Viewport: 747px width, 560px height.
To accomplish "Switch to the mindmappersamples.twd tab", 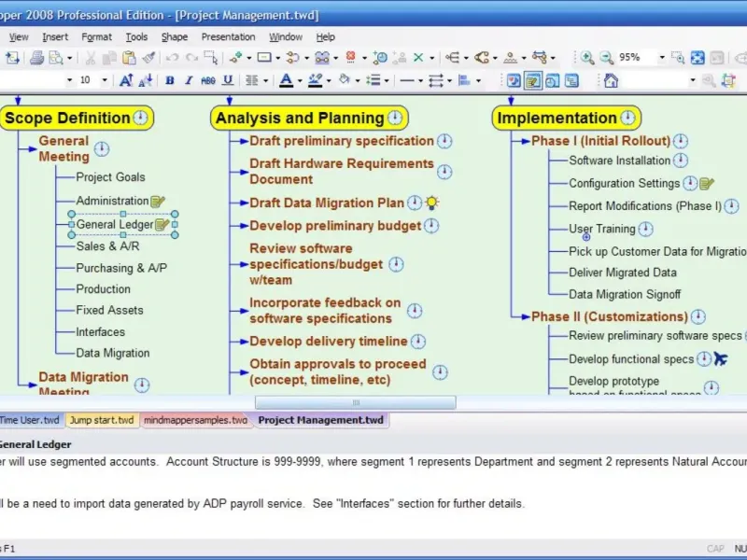I will pyautogui.click(x=195, y=420).
